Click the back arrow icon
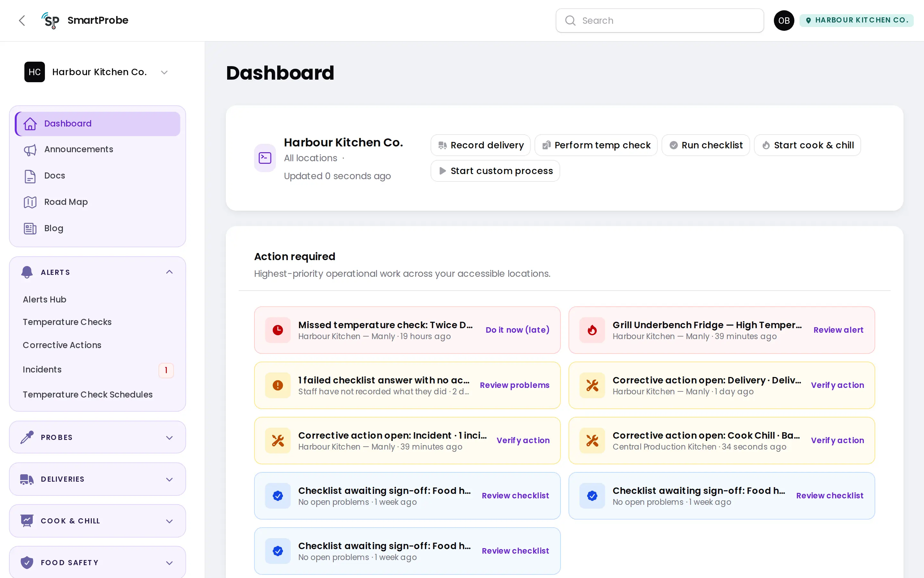The width and height of the screenshot is (924, 578). click(x=22, y=21)
